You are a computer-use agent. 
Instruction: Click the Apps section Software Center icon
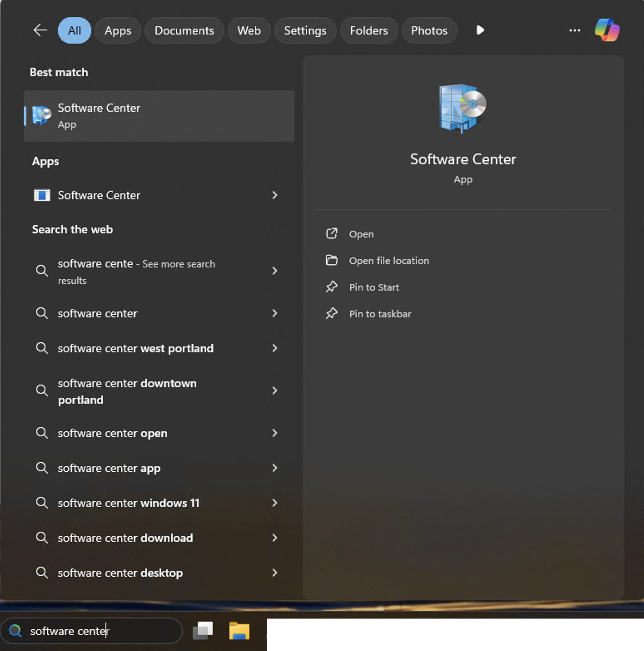pyautogui.click(x=42, y=195)
